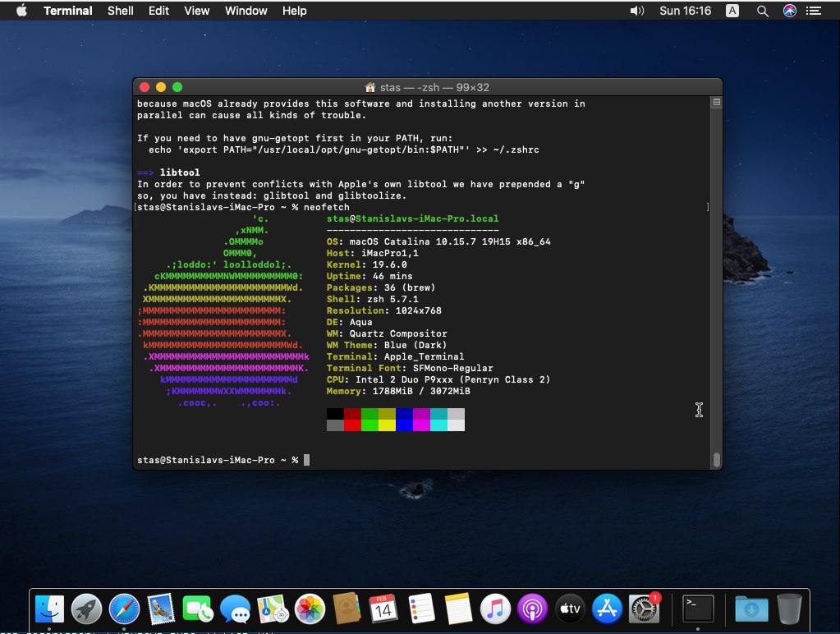Click the 'Terminal Font: SFMono-Regular' line
Viewport: 840px width, 634px height.
[x=410, y=368]
